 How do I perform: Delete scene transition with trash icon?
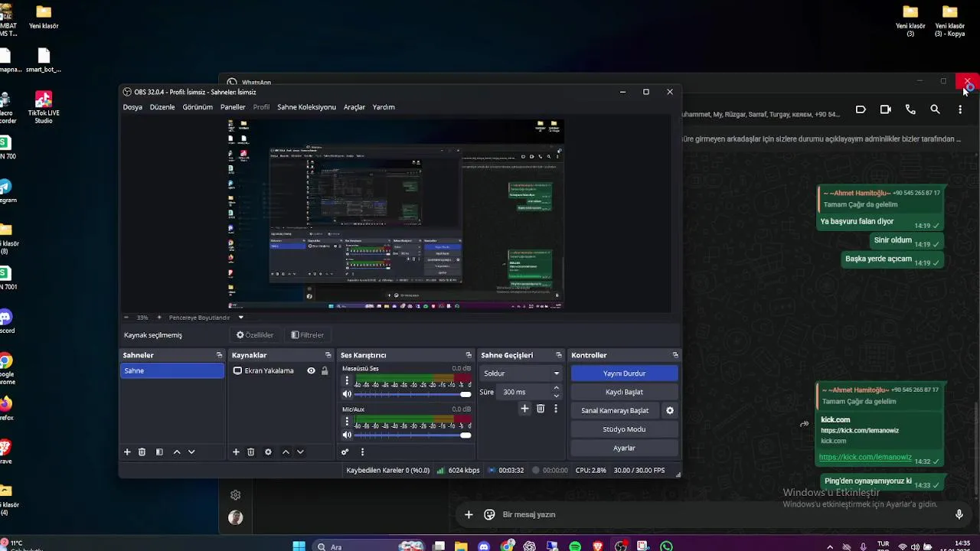click(541, 409)
